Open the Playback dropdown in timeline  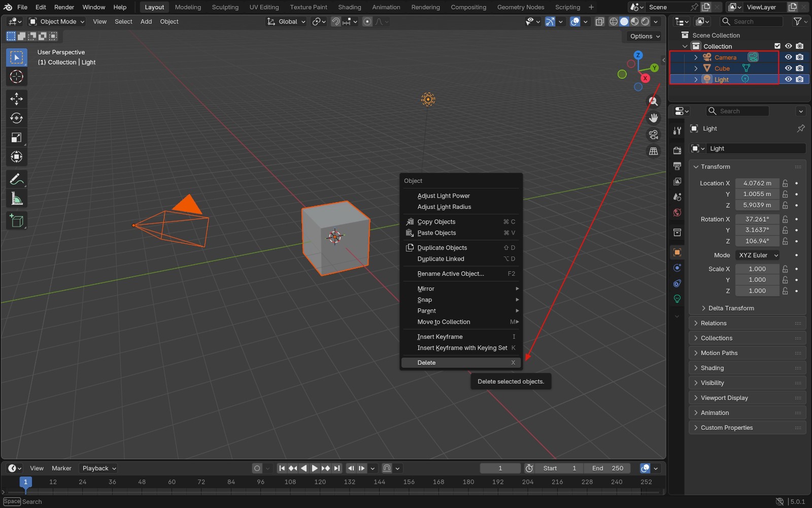(x=99, y=468)
